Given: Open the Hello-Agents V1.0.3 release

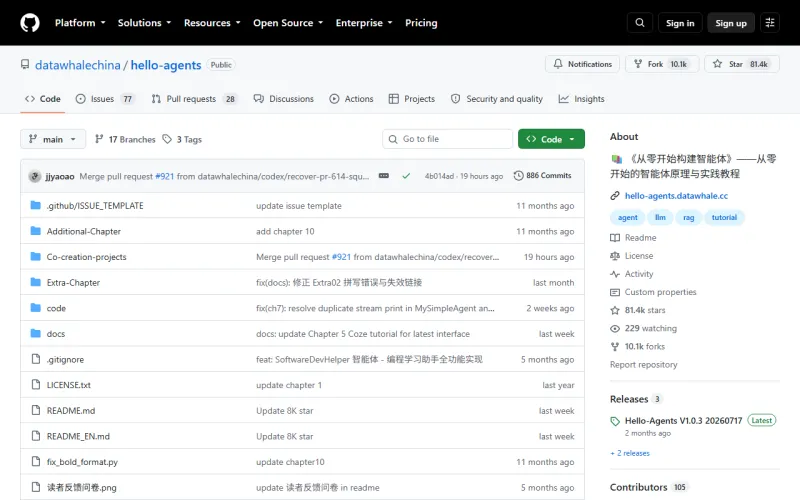Looking at the screenshot, I should (683, 420).
